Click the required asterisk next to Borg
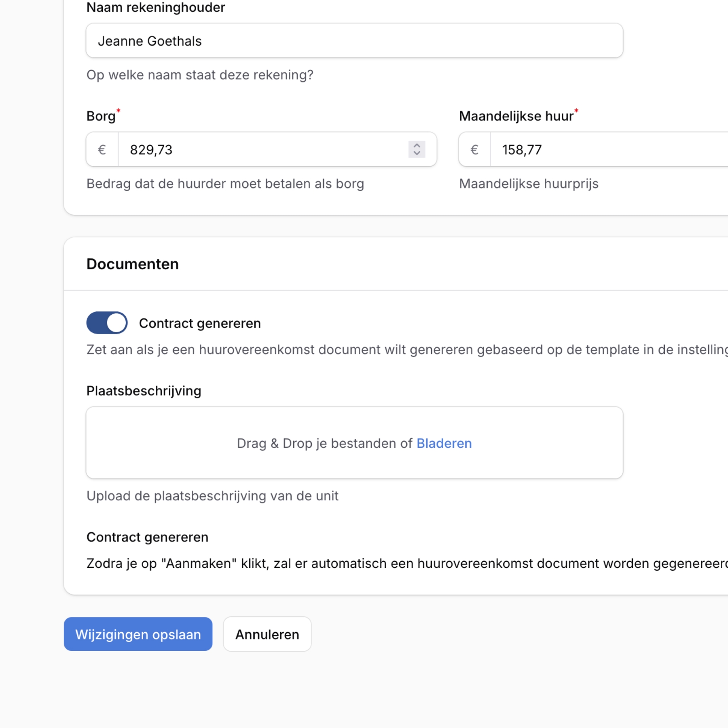The width and height of the screenshot is (728, 728). (118, 110)
